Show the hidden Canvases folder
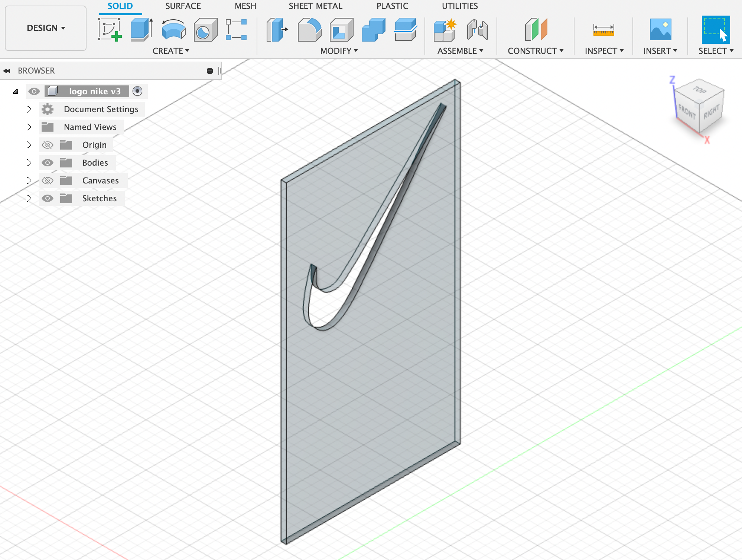The width and height of the screenshot is (742, 560). [48, 180]
